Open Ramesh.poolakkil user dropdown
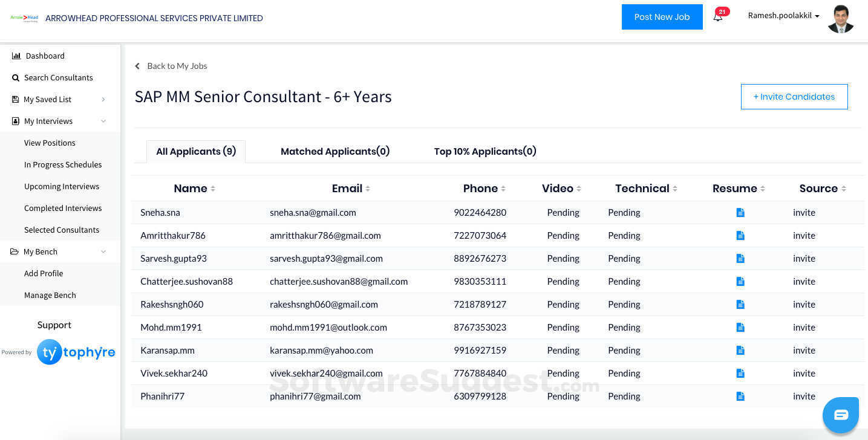The height and width of the screenshot is (440, 868). [x=784, y=16]
